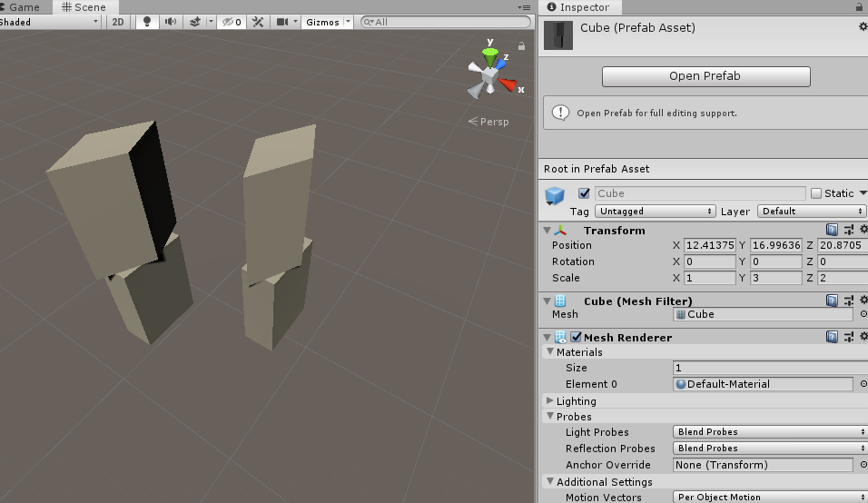Collapse the Probes foldout
The width and height of the screenshot is (868, 503).
pyautogui.click(x=550, y=416)
